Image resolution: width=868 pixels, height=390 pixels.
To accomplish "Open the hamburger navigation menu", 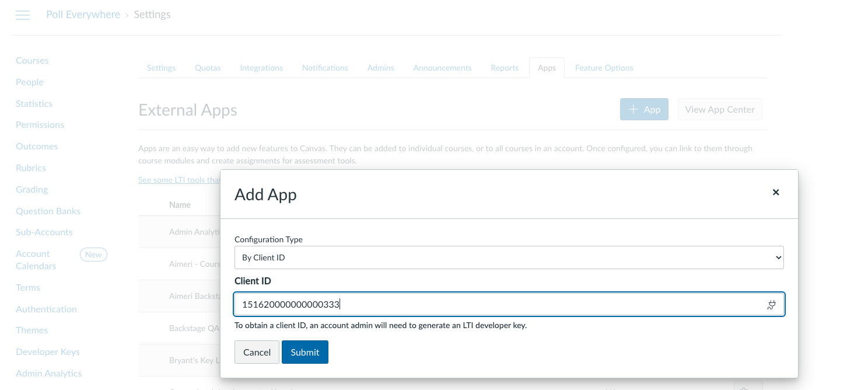I will point(23,15).
